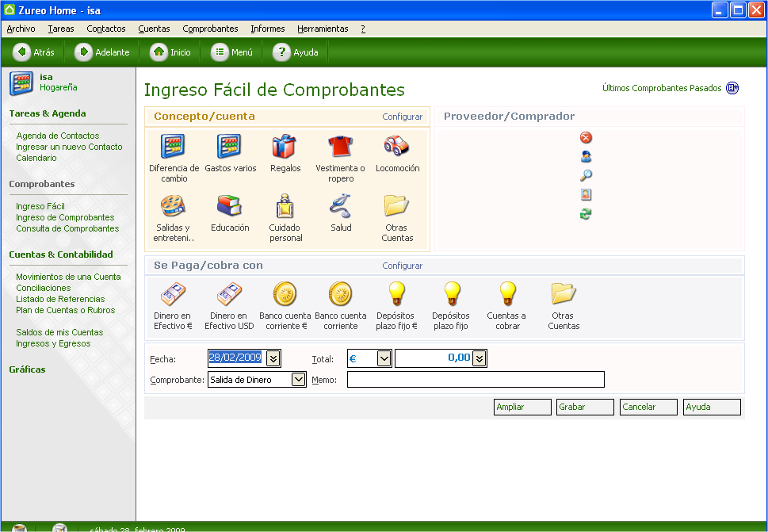Open Saldos de mis Cuentas link
This screenshot has width=768, height=532.
[59, 332]
